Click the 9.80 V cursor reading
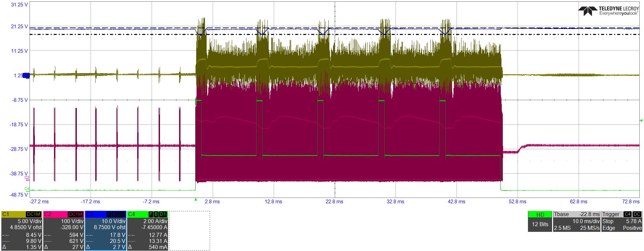The image size is (644, 251). coord(33,241)
